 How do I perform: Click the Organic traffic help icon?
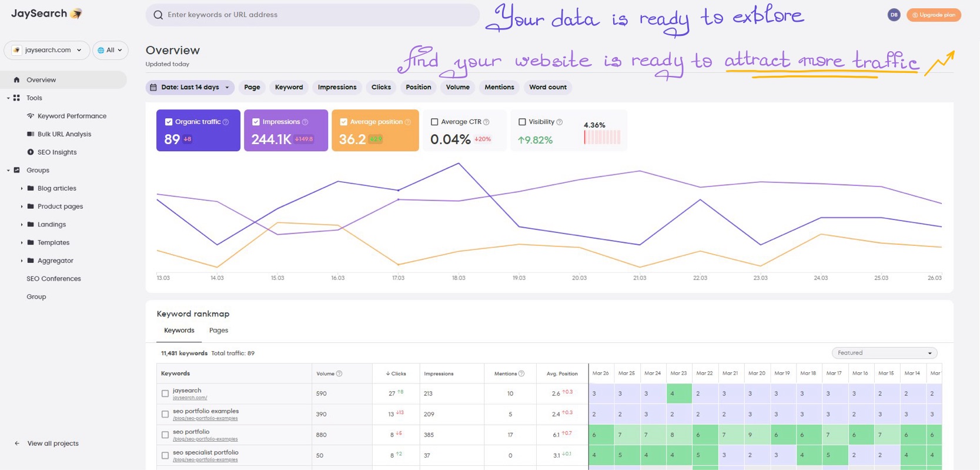(x=226, y=122)
